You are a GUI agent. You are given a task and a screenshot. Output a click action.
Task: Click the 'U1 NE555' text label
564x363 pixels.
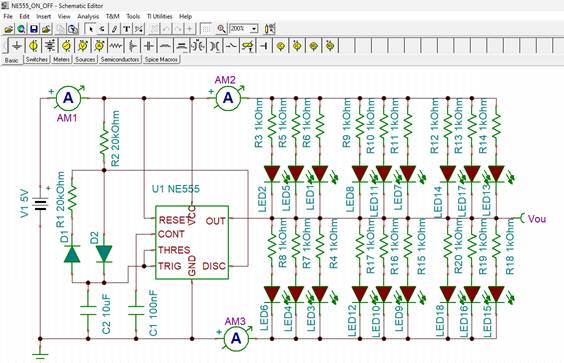176,189
